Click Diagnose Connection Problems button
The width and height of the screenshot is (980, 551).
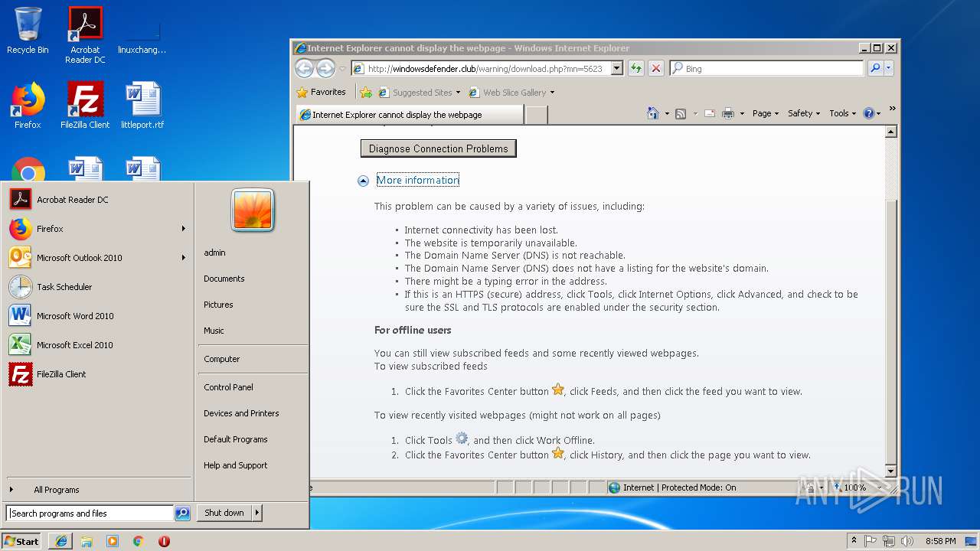click(438, 148)
